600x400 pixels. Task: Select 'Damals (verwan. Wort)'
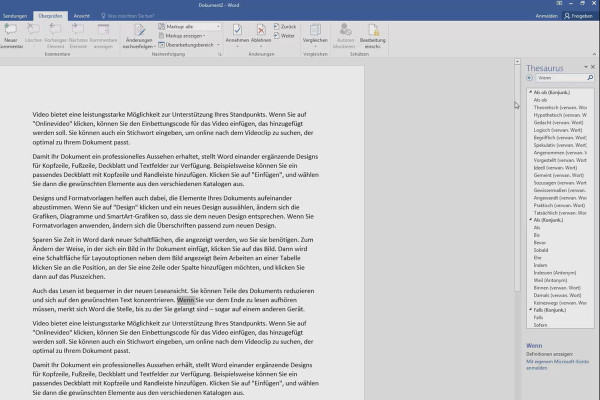pos(557,295)
